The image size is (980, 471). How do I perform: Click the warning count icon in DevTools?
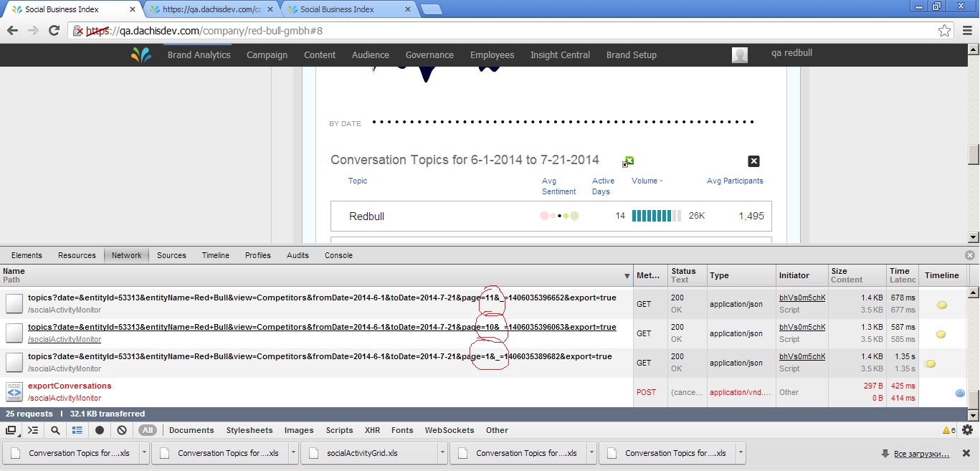(x=948, y=430)
